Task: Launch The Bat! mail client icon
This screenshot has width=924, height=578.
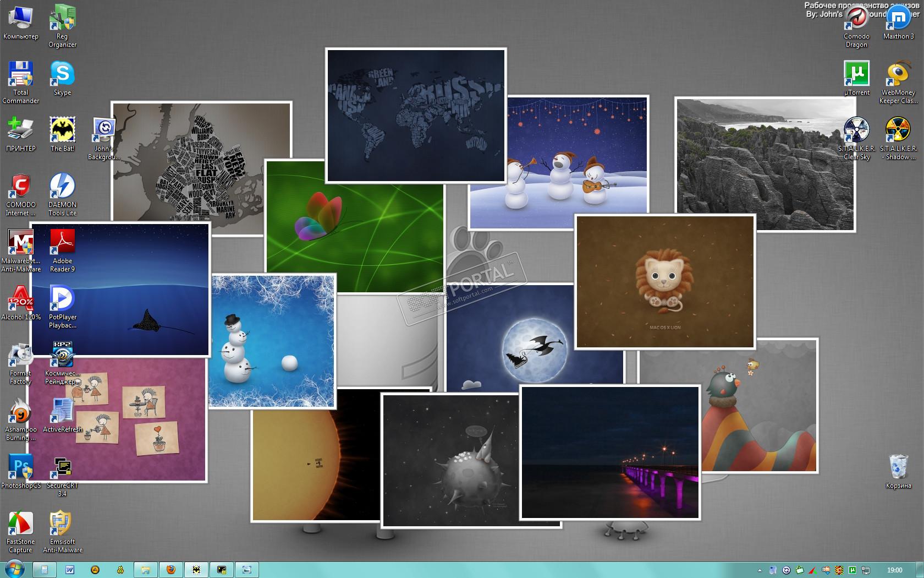Action: [x=62, y=134]
